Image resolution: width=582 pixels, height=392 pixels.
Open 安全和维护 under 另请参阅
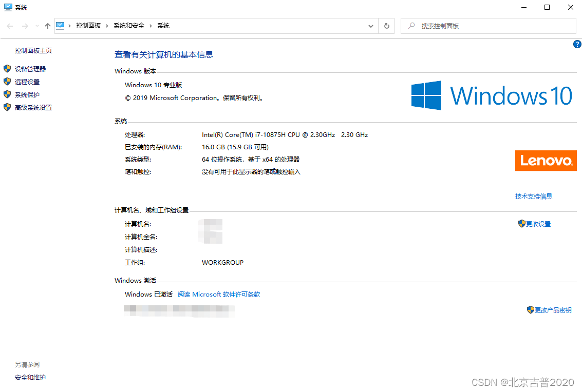(30, 378)
